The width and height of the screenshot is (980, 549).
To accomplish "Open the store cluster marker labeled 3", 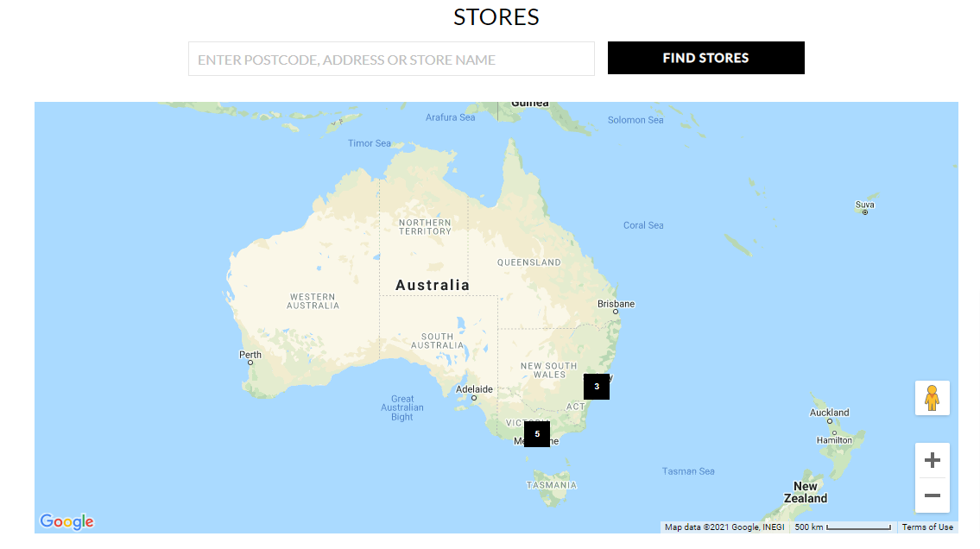I will click(597, 387).
